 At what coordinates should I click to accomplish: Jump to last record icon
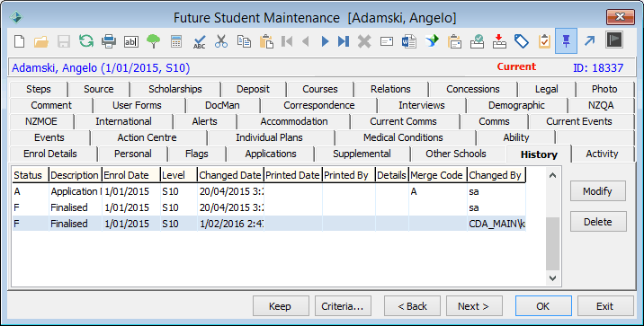(x=344, y=41)
